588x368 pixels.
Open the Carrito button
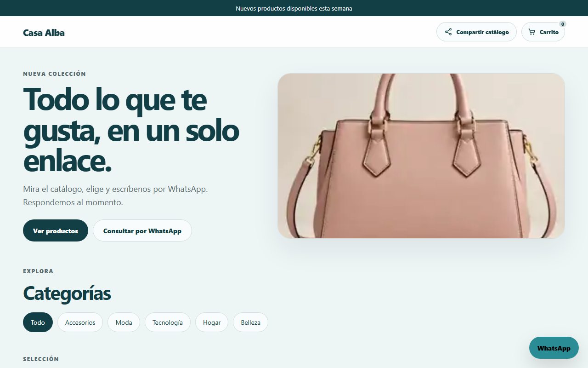(543, 32)
